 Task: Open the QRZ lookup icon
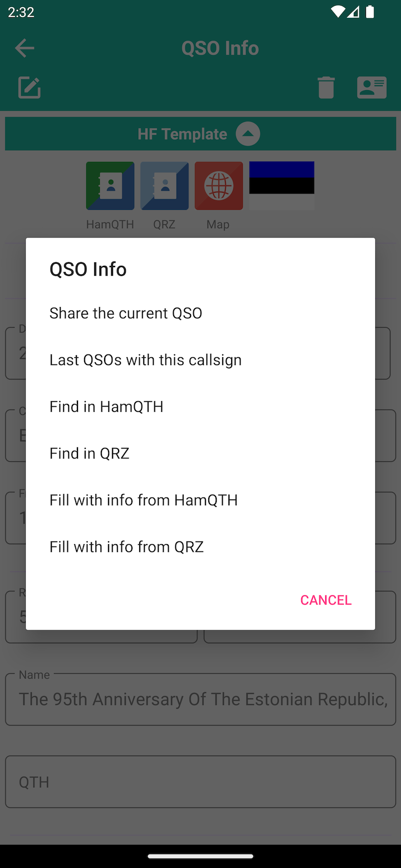coord(164,186)
